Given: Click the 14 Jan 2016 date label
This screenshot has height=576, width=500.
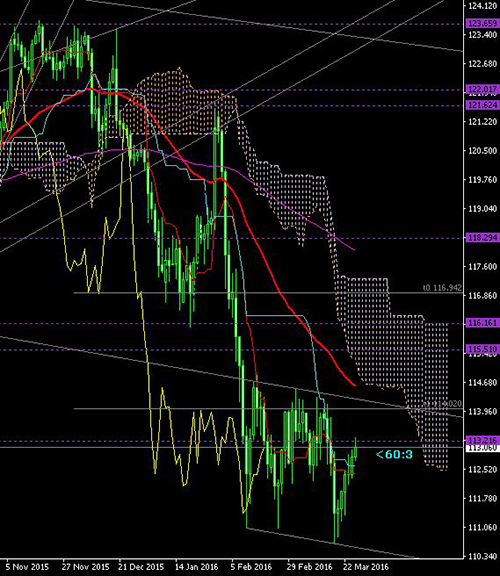Looking at the screenshot, I should click(196, 567).
